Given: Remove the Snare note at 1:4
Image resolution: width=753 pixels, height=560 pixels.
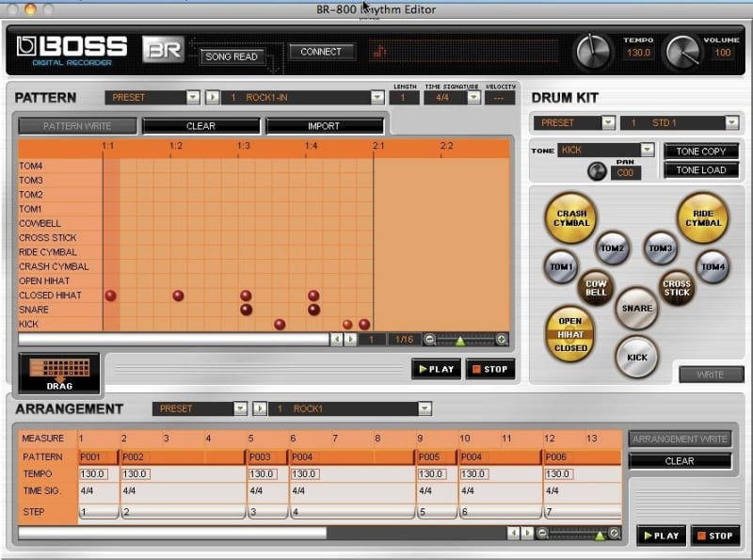Looking at the screenshot, I should click(x=313, y=310).
